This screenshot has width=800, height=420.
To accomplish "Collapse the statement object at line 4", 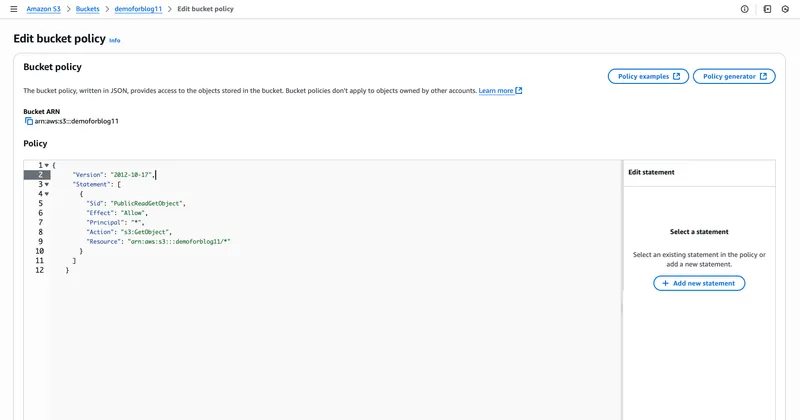I will pos(47,194).
